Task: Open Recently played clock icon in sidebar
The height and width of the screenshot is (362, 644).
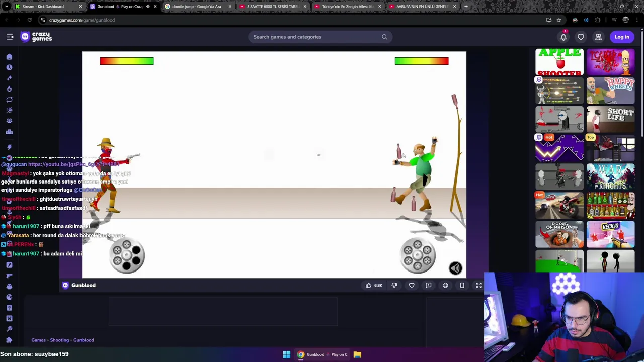Action: tap(9, 67)
